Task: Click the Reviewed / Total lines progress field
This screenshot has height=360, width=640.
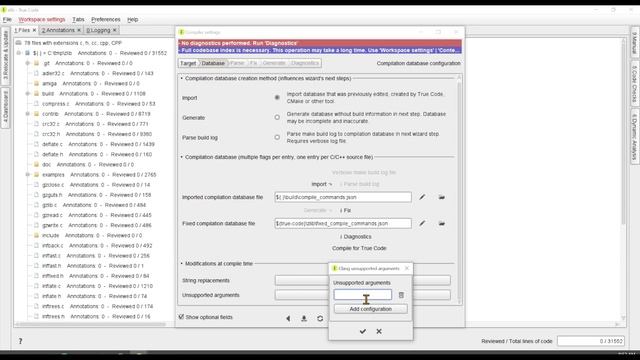Action: point(591,341)
